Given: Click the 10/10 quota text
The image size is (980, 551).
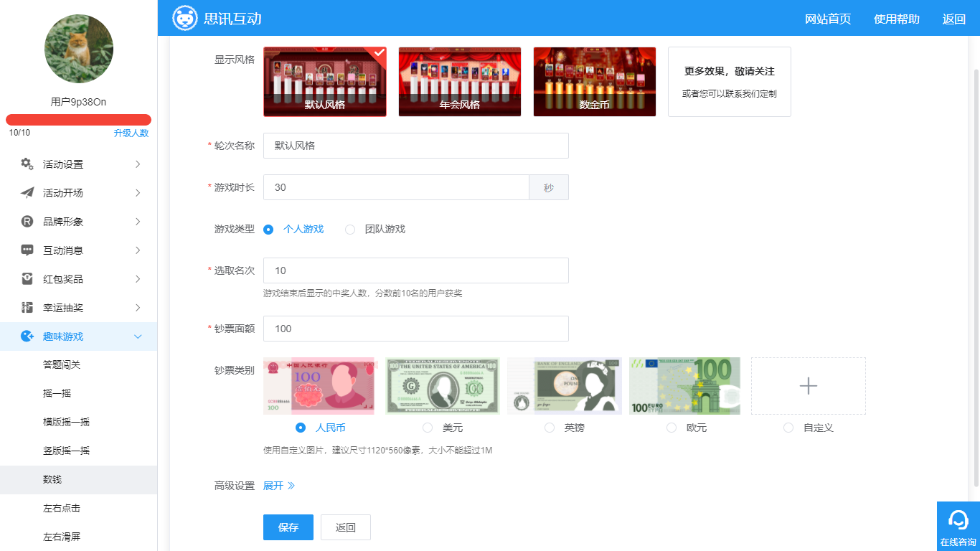Looking at the screenshot, I should (19, 133).
